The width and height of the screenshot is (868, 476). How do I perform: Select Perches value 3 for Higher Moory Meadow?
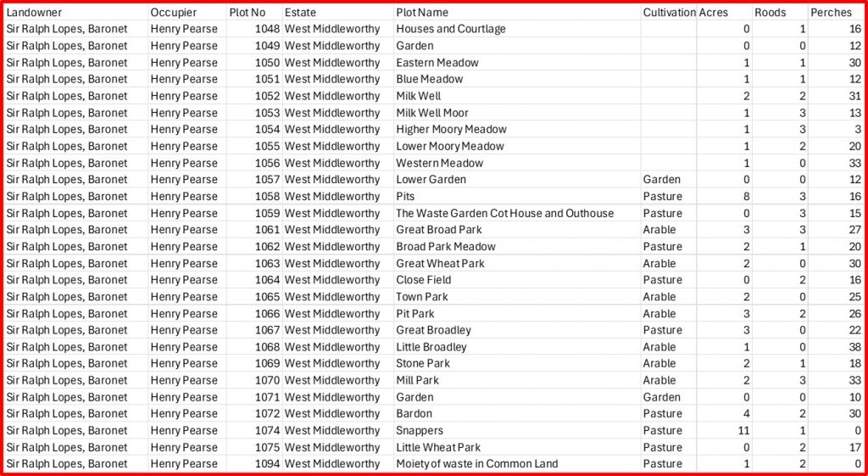pyautogui.click(x=836, y=129)
